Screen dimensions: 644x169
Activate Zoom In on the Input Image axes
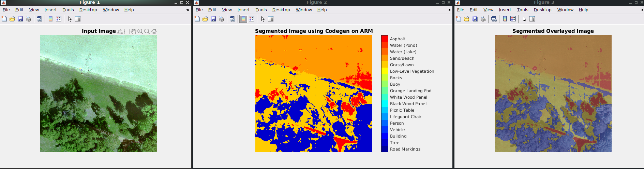pyautogui.click(x=140, y=31)
